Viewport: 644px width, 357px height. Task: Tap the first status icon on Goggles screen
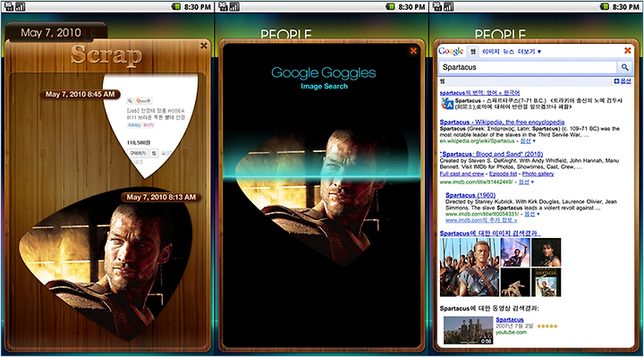(x=223, y=6)
